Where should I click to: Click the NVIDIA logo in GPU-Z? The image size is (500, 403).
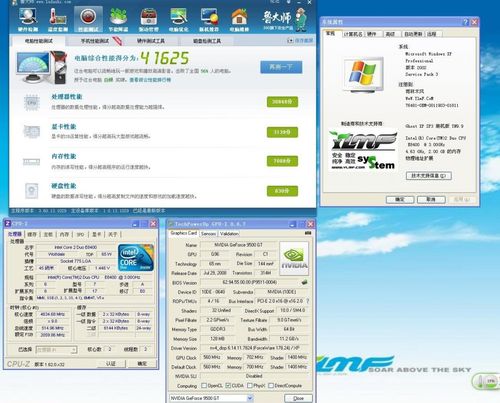click(294, 259)
